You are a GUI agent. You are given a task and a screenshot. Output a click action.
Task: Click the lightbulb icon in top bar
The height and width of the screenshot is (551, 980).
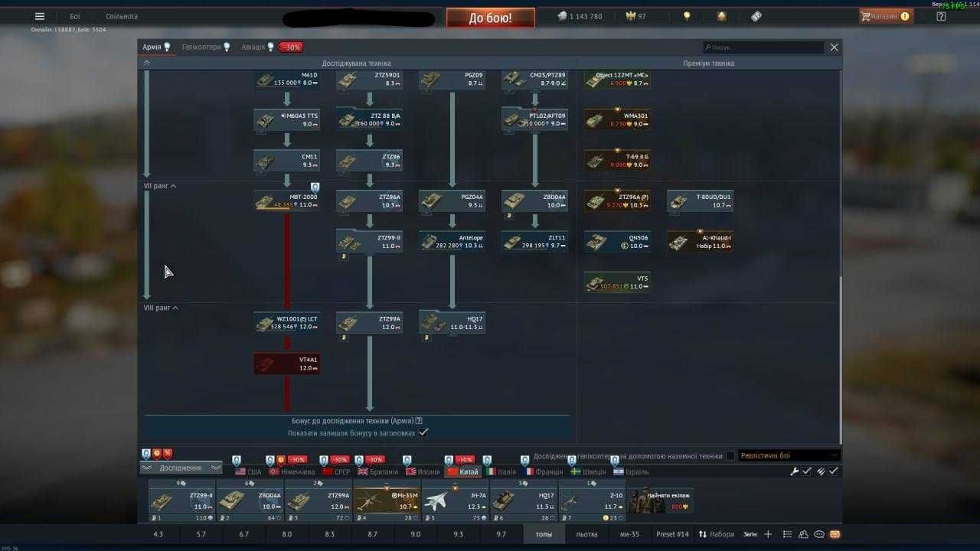(x=687, y=16)
